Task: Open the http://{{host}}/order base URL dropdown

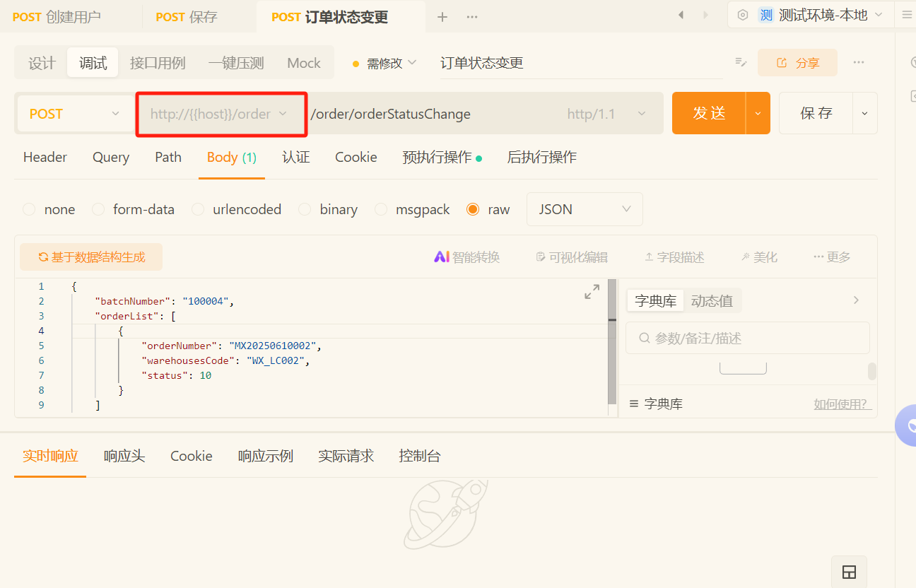Action: [x=221, y=114]
